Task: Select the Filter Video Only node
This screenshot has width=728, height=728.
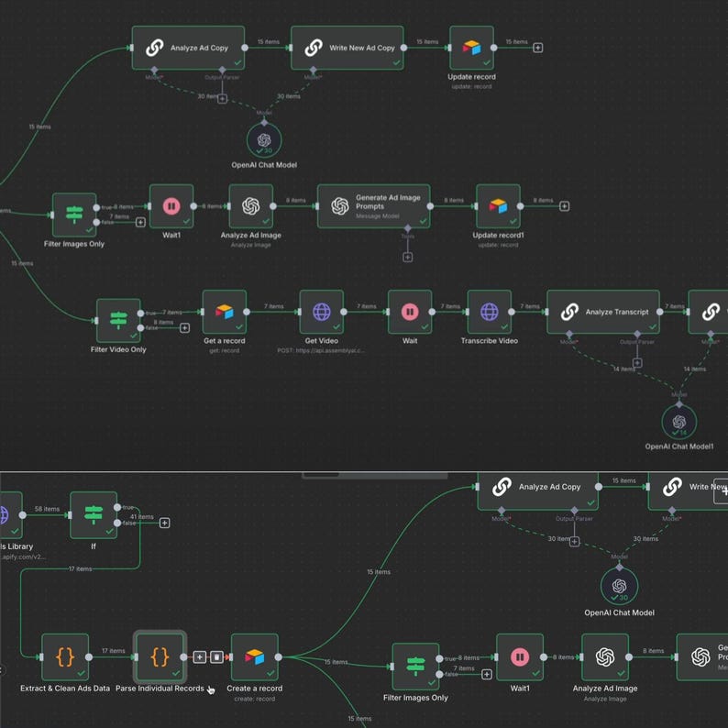Action: tap(118, 320)
